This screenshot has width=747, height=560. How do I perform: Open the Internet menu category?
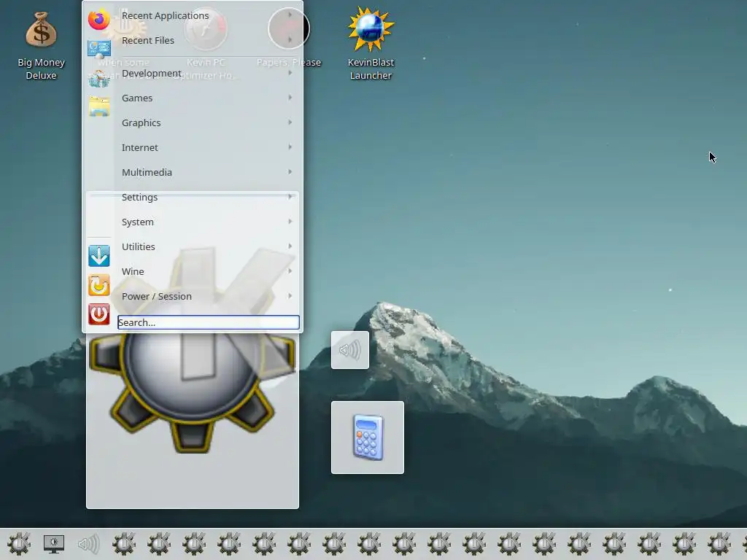pos(208,147)
